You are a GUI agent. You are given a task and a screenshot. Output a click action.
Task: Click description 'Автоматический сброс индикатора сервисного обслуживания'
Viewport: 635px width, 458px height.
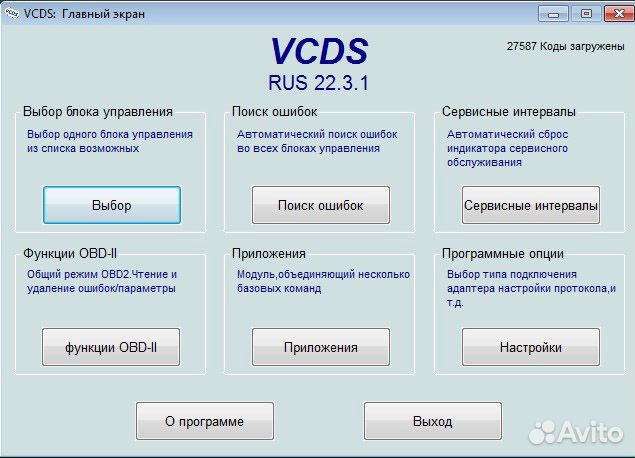click(x=507, y=148)
